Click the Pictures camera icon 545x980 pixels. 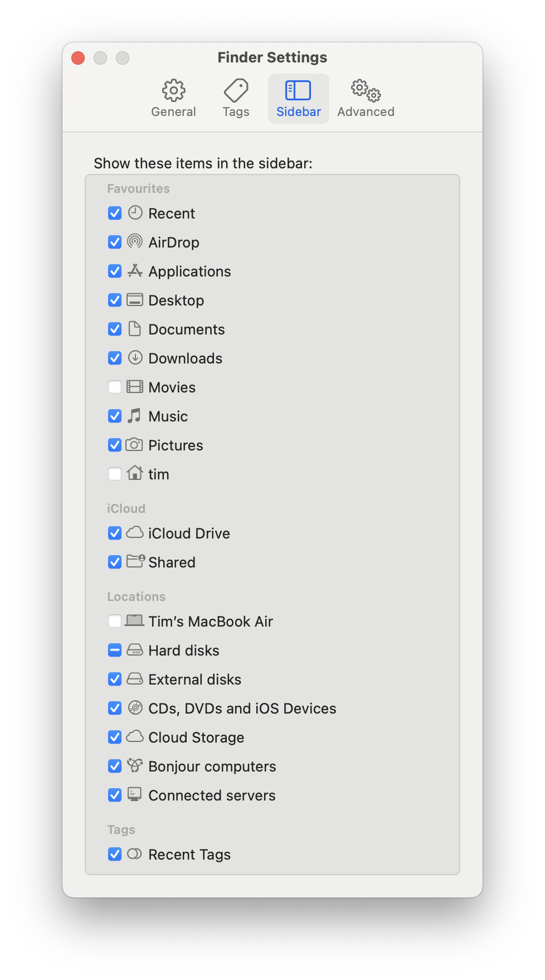134,444
